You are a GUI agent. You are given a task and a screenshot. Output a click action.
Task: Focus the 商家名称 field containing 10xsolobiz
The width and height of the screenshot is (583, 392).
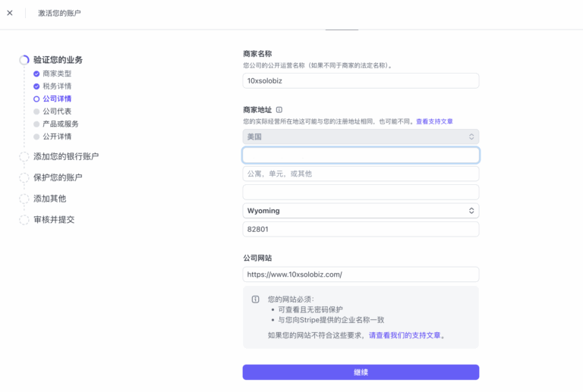[361, 80]
